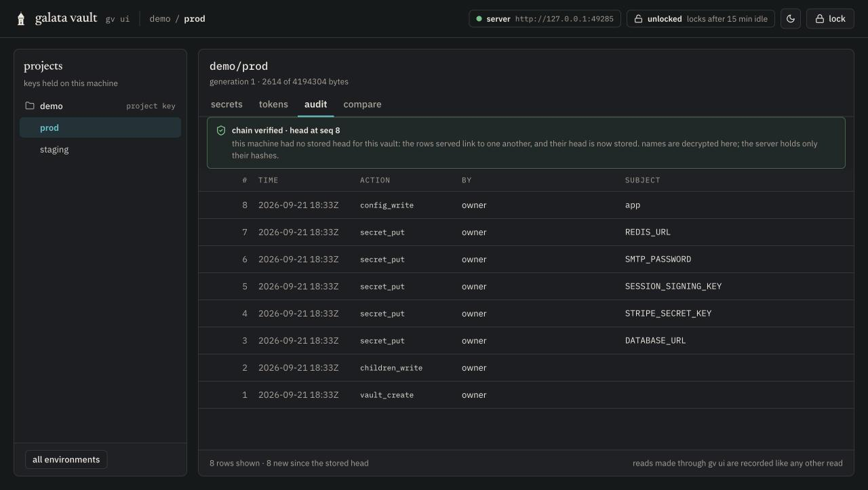The width and height of the screenshot is (868, 490).
Task: Click the REDIS_URL subject cell
Action: tap(648, 232)
